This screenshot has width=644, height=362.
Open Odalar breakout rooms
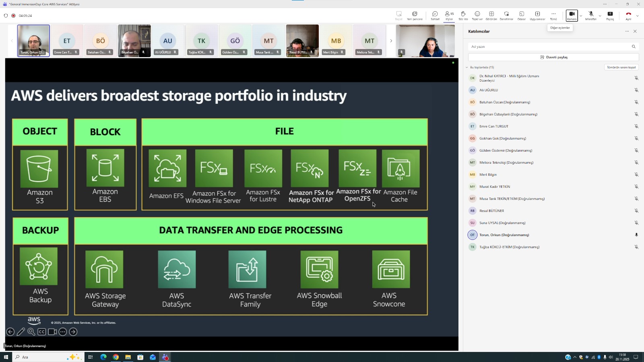tap(521, 15)
